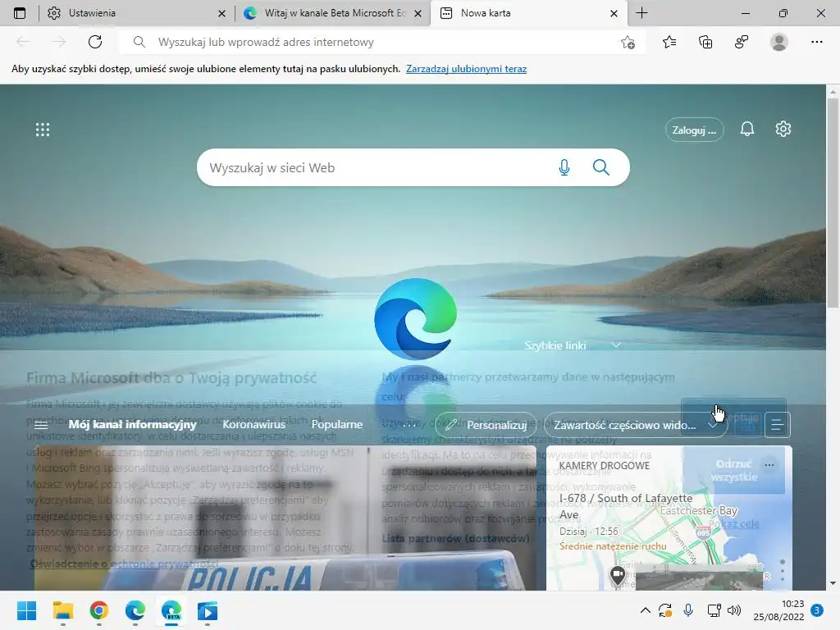Open notification center badge showing 3
The width and height of the screenshot is (840, 630).
[817, 610]
